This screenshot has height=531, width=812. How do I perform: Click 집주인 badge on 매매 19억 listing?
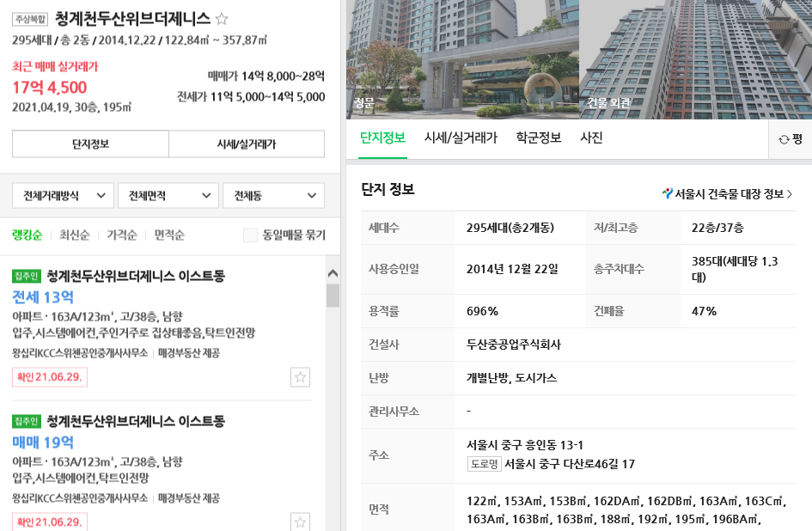pyautogui.click(x=27, y=421)
